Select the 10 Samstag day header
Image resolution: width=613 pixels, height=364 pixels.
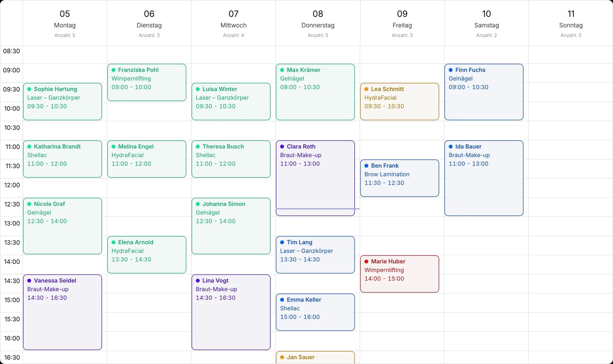coord(486,23)
